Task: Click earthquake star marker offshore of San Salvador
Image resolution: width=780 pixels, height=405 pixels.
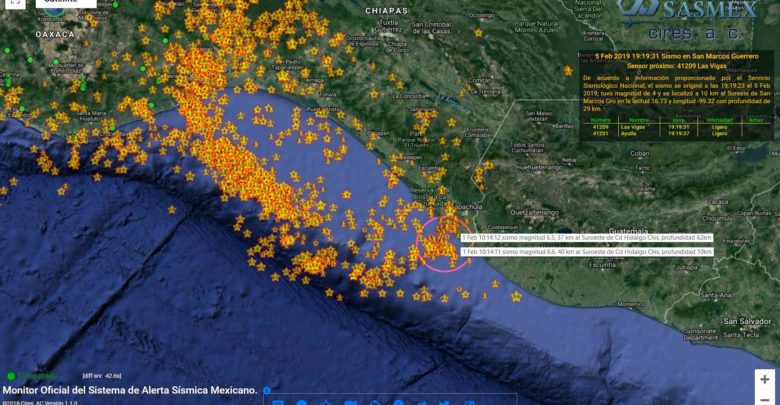Action: (x=516, y=296)
